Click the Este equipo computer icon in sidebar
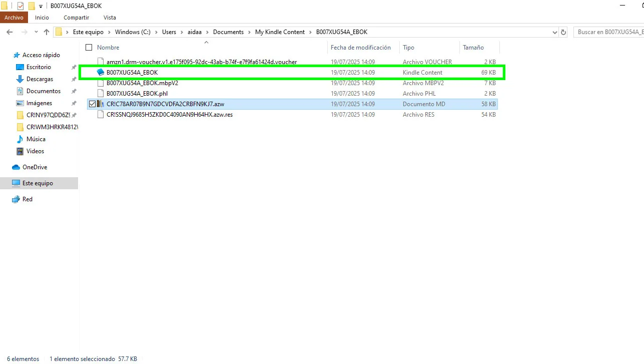 pos(16,183)
